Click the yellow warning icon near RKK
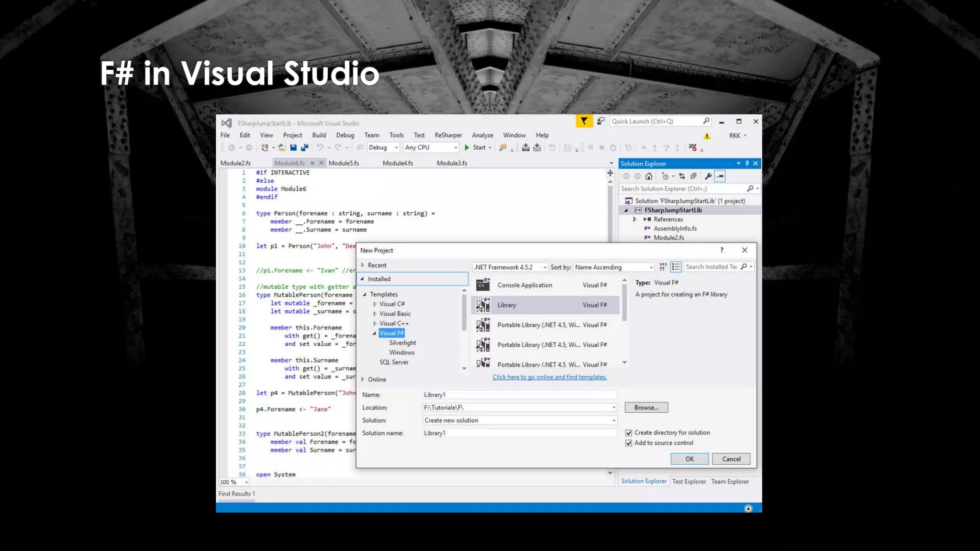This screenshot has height=551, width=980. (707, 136)
